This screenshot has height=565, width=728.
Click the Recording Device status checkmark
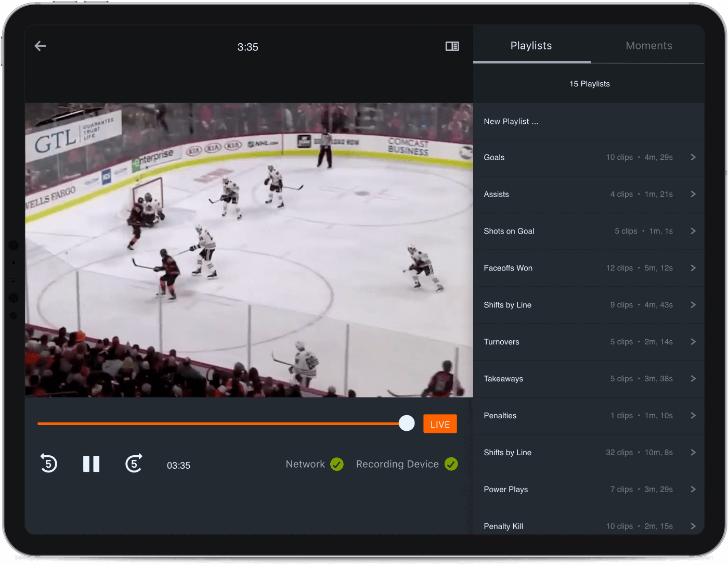[451, 464]
